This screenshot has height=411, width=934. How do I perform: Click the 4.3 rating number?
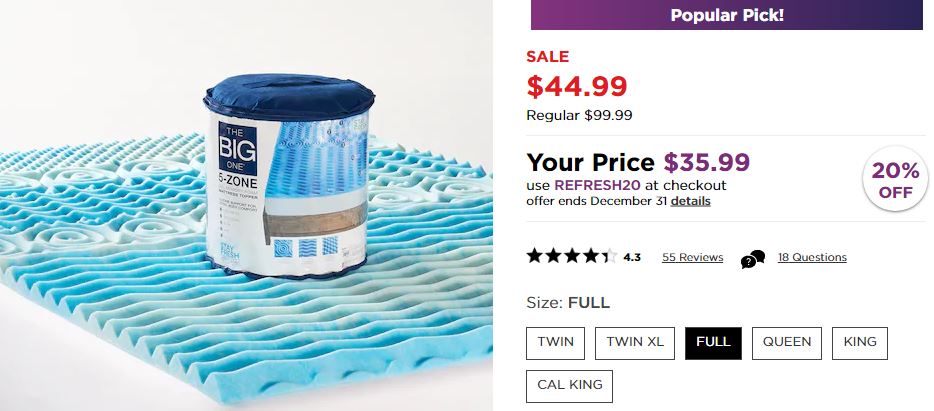[x=632, y=257]
